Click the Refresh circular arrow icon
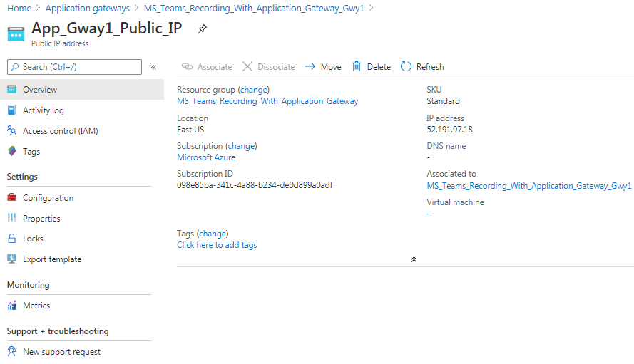Screen dimensions: 634x364 click(406, 66)
